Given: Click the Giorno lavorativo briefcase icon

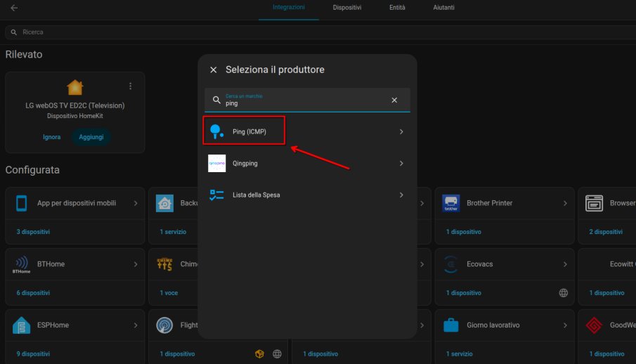Looking at the screenshot, I should [x=450, y=325].
